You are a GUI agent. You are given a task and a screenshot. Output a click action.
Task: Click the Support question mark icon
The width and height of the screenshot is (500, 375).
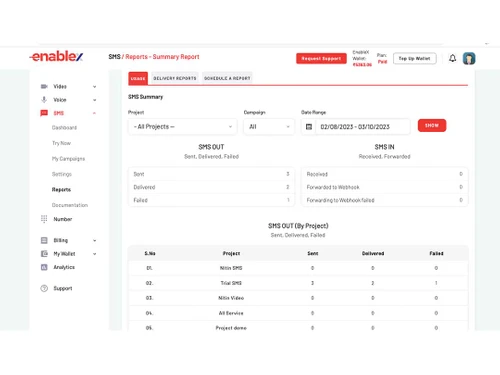[44, 288]
